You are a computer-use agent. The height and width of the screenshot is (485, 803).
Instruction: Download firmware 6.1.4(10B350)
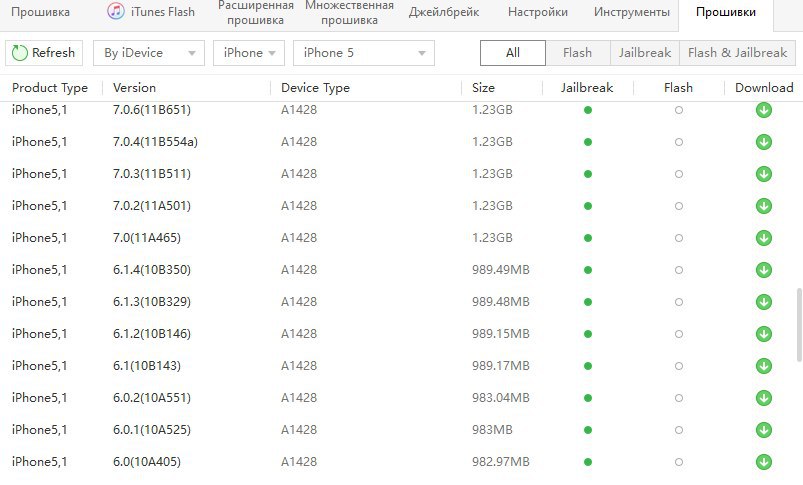[764, 270]
